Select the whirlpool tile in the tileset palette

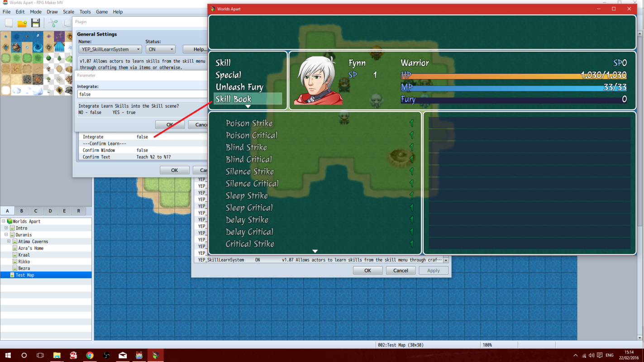click(38, 47)
